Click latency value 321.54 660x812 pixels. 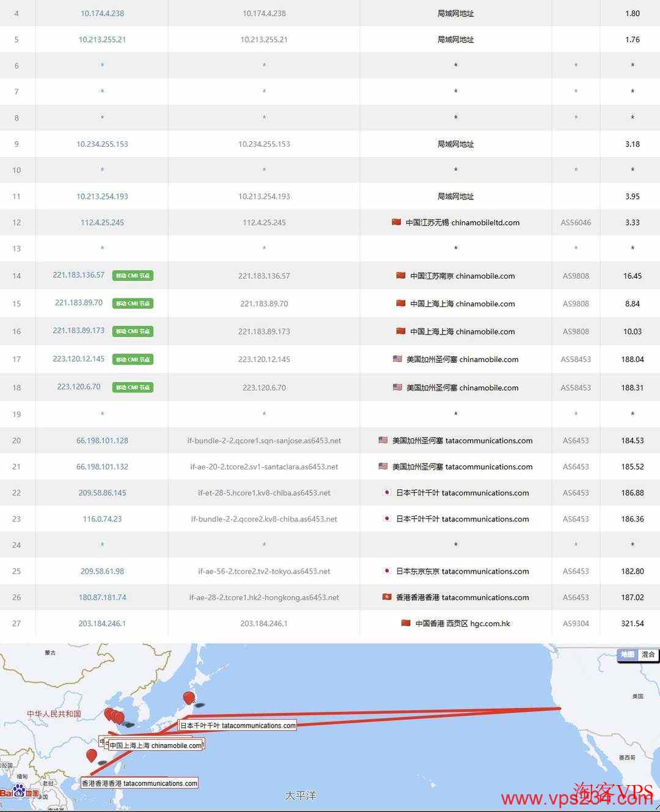[x=632, y=624]
